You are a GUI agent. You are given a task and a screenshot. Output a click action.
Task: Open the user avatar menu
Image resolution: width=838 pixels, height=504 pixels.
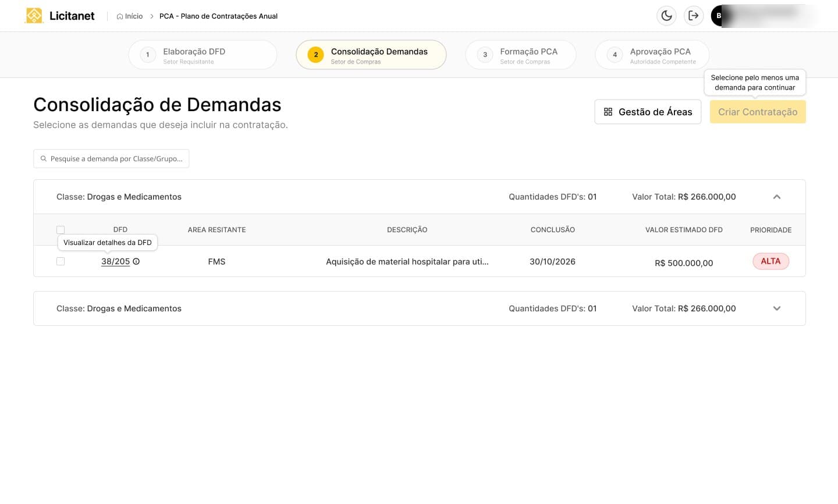[719, 16]
